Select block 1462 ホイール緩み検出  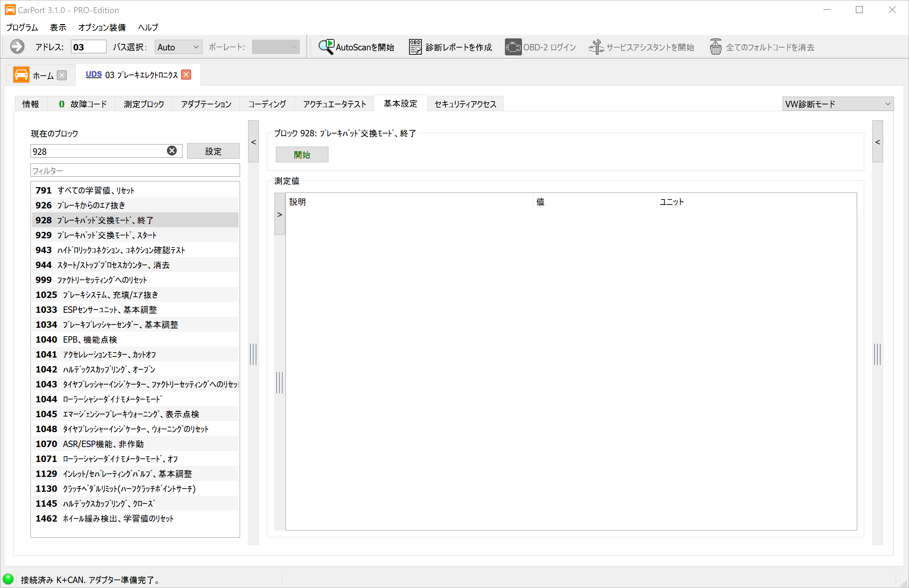tap(135, 518)
